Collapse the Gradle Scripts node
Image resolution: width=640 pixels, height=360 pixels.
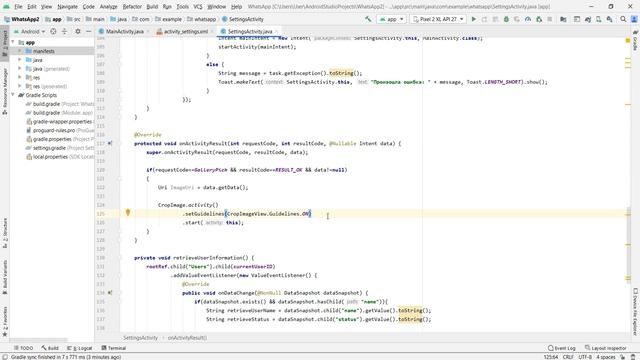click(13, 95)
